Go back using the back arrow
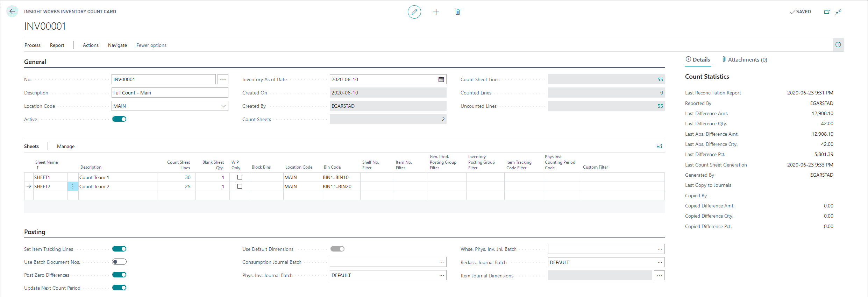Screen dimensions: 868x297 pyautogui.click(x=12, y=12)
